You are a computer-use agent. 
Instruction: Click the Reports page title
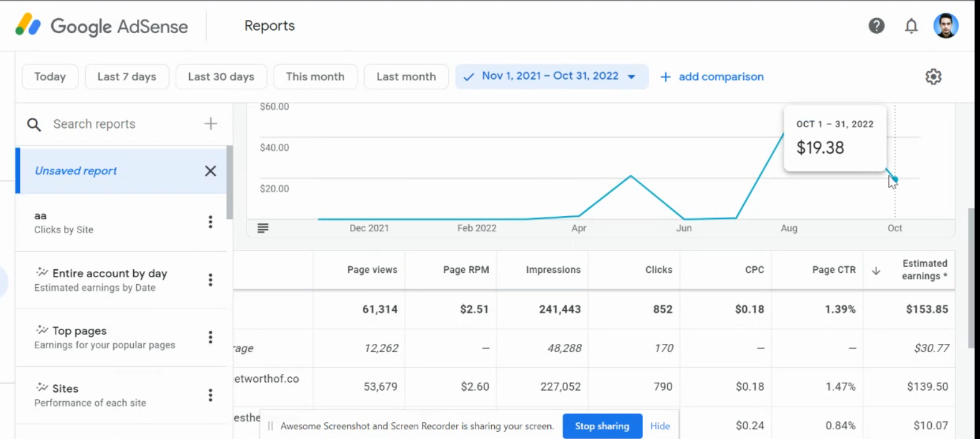(x=269, y=25)
